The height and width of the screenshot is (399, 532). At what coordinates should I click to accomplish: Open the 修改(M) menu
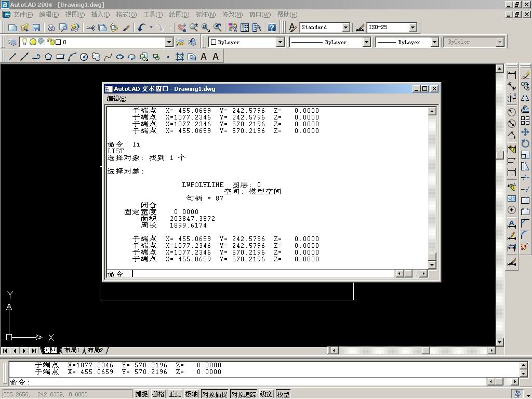point(232,14)
